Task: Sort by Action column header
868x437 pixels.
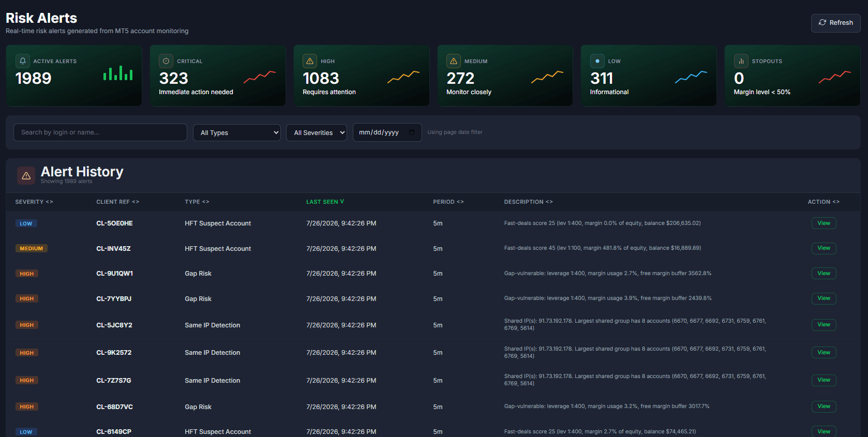Action: [824, 202]
